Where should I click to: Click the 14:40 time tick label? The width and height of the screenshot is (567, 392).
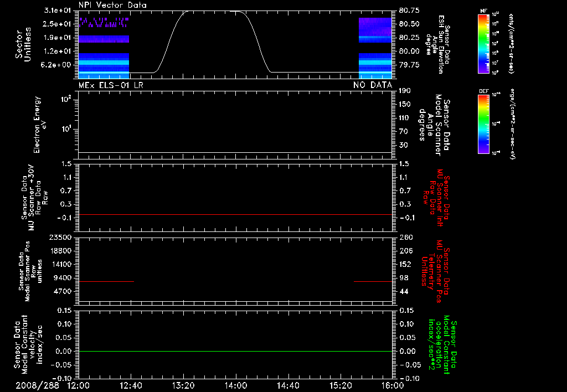tap(288, 385)
